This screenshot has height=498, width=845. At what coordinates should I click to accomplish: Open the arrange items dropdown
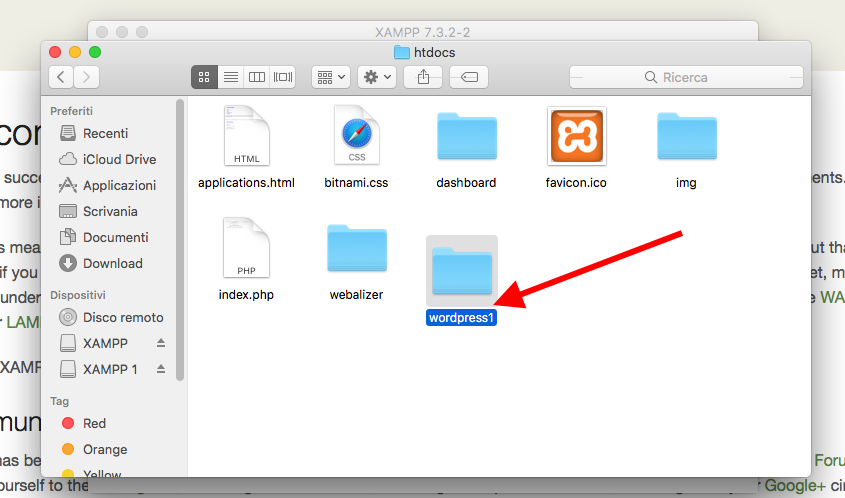331,77
